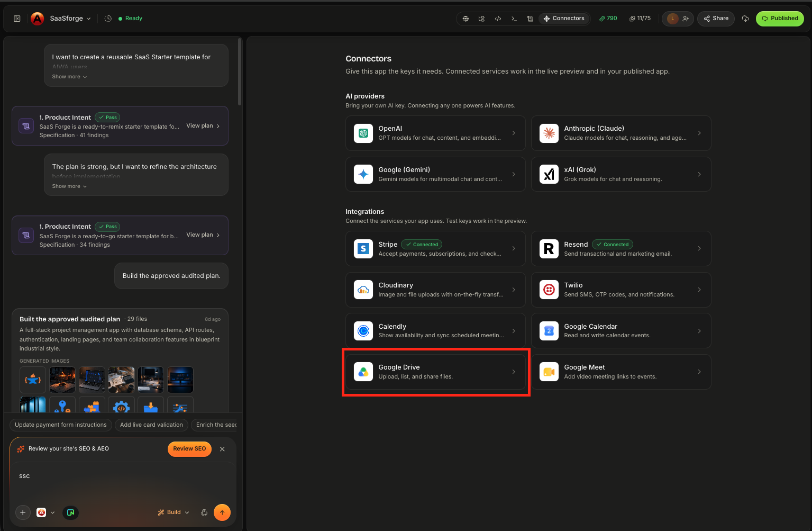Image resolution: width=812 pixels, height=531 pixels.
Task: Click the cloud download icon
Action: pos(745,19)
